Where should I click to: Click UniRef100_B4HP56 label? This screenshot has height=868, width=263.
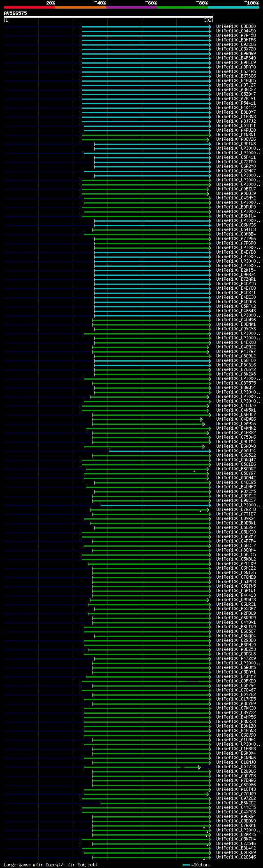pyautogui.click(x=236, y=717)
